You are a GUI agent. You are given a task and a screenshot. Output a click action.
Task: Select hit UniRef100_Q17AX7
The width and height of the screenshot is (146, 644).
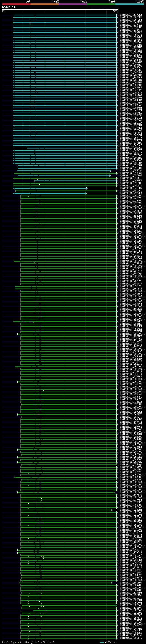click(x=131, y=203)
